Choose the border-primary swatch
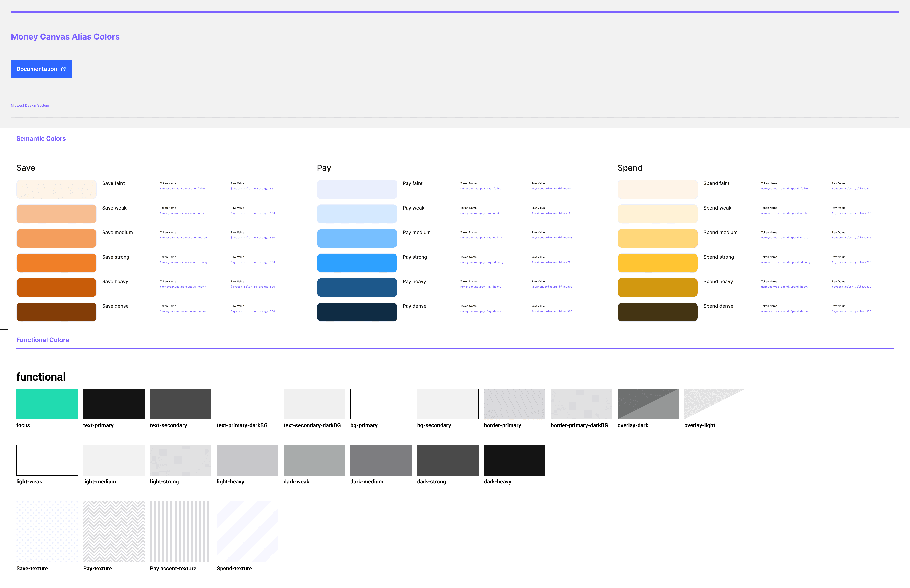Viewport: 910px width, 588px height. pyautogui.click(x=515, y=404)
